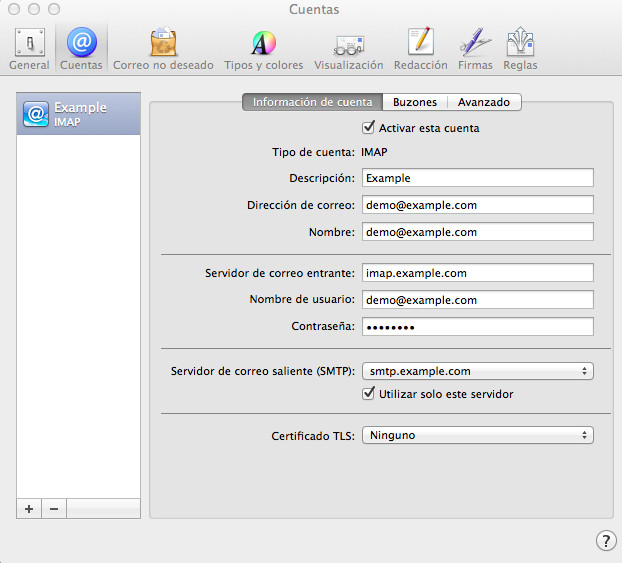Open the Certificado TLS dropdown
622x563 pixels.
tap(477, 435)
